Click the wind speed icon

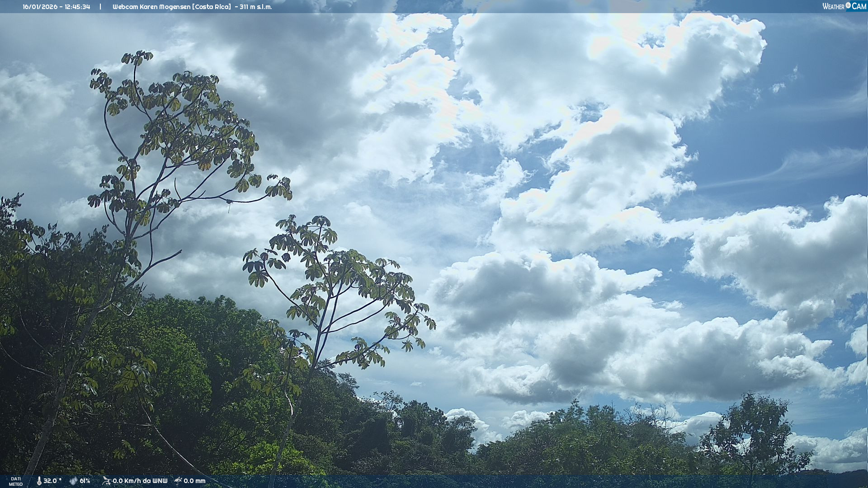pos(106,481)
